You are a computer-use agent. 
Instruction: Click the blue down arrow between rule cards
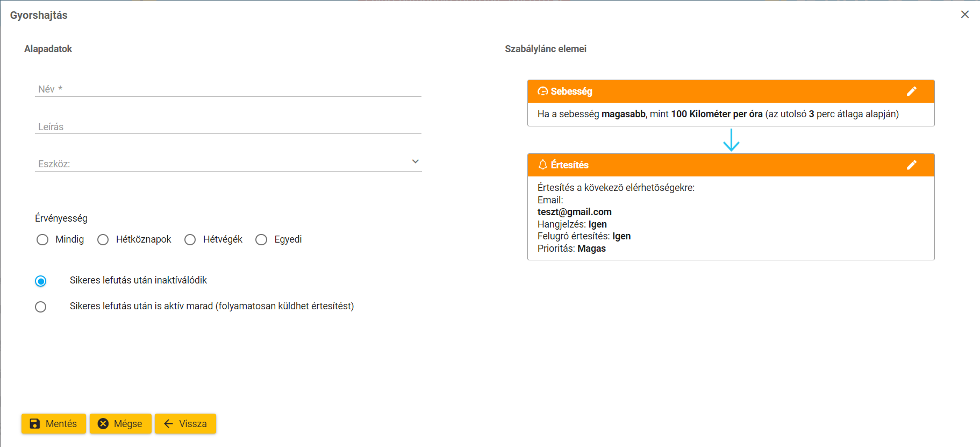(731, 140)
